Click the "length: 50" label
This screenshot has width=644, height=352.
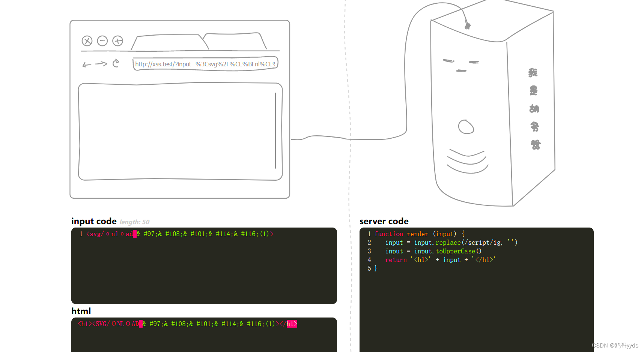[x=134, y=222]
